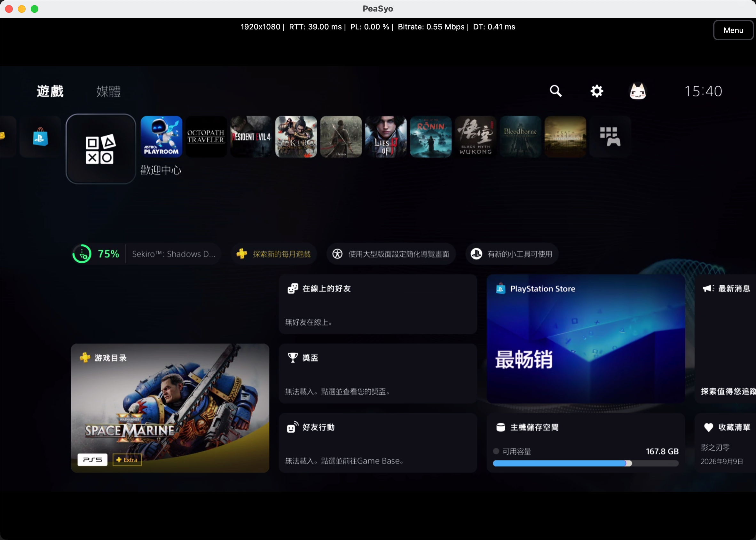Click the 主機儲存空間 storage usage bar
The image size is (756, 540).
coord(586,464)
